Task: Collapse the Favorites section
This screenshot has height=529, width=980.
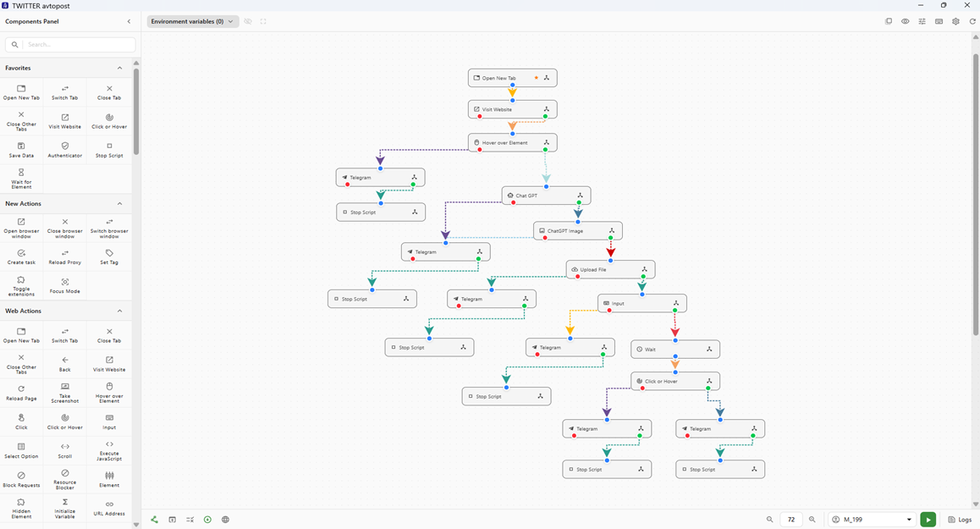Action: (x=119, y=69)
